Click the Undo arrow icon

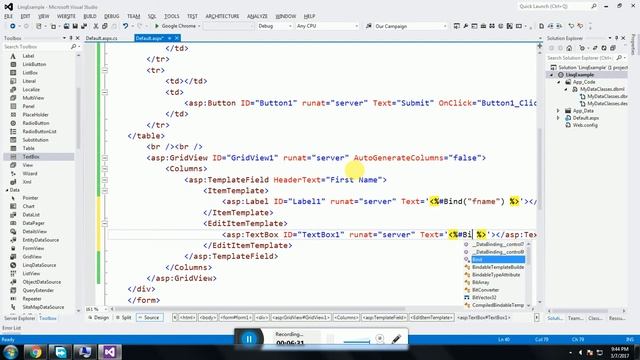(125, 26)
